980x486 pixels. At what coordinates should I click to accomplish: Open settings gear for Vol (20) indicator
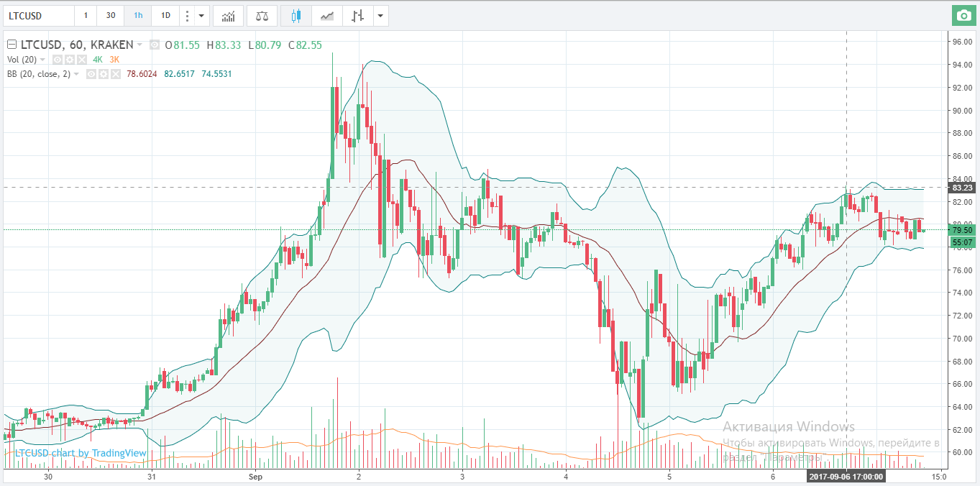(70, 60)
